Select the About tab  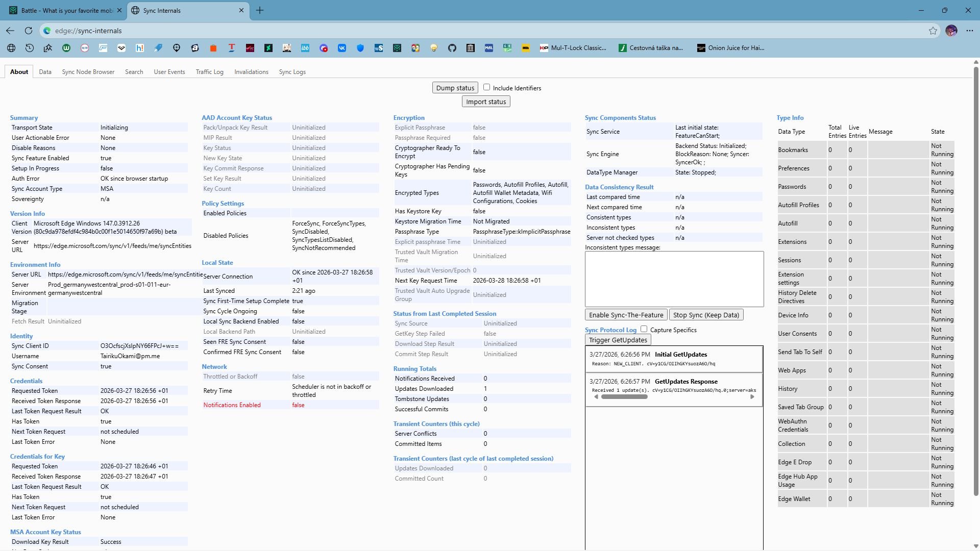pyautogui.click(x=19, y=72)
